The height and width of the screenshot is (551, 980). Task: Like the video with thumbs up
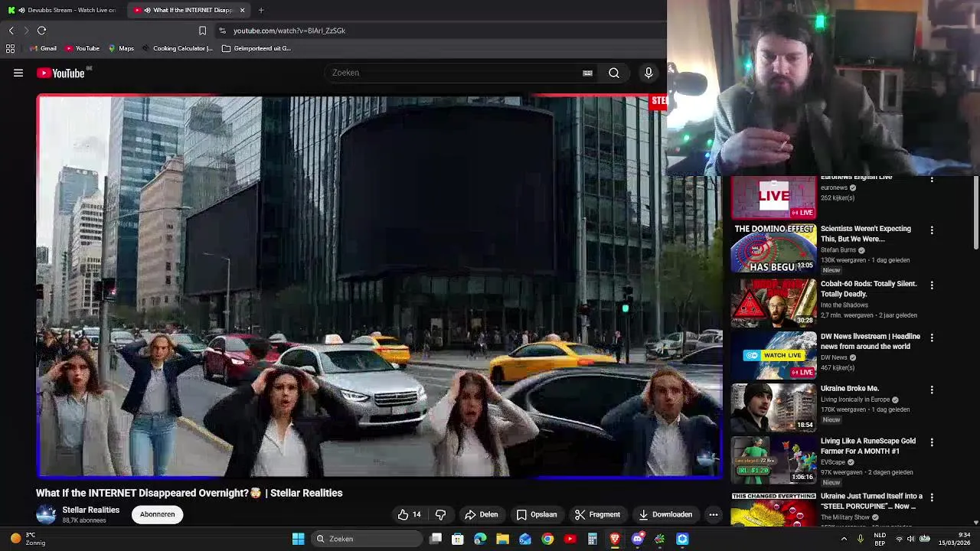pyautogui.click(x=410, y=514)
